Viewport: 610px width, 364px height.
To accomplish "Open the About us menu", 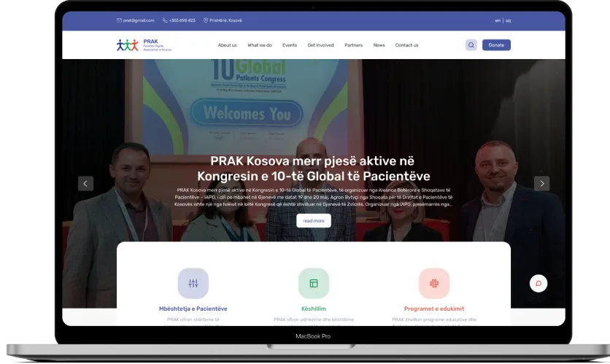I will [227, 45].
